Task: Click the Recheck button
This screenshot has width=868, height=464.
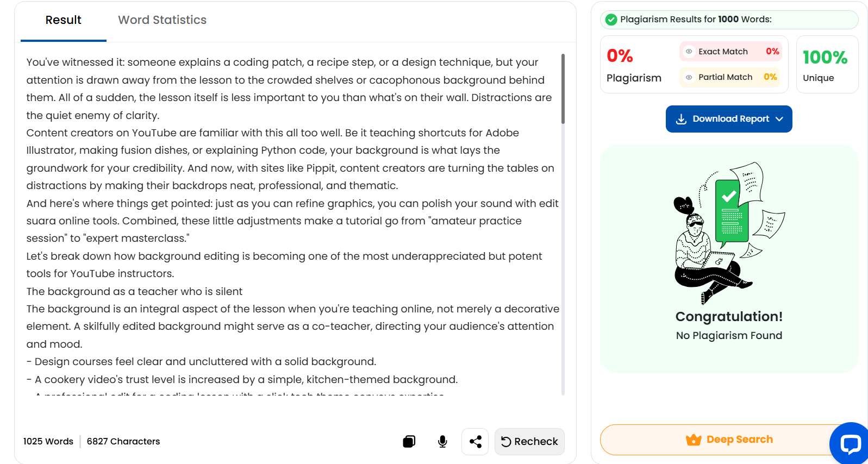Action: point(529,442)
